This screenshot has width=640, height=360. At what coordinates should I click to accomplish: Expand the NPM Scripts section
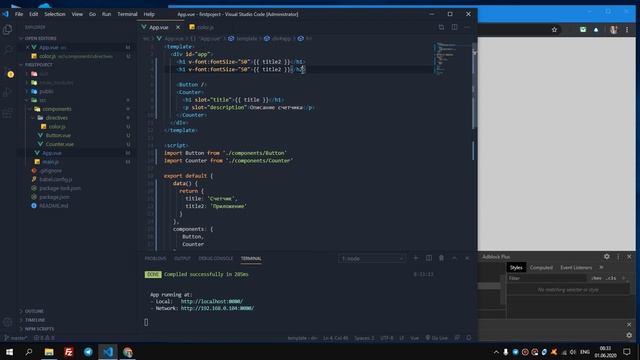[39, 329]
